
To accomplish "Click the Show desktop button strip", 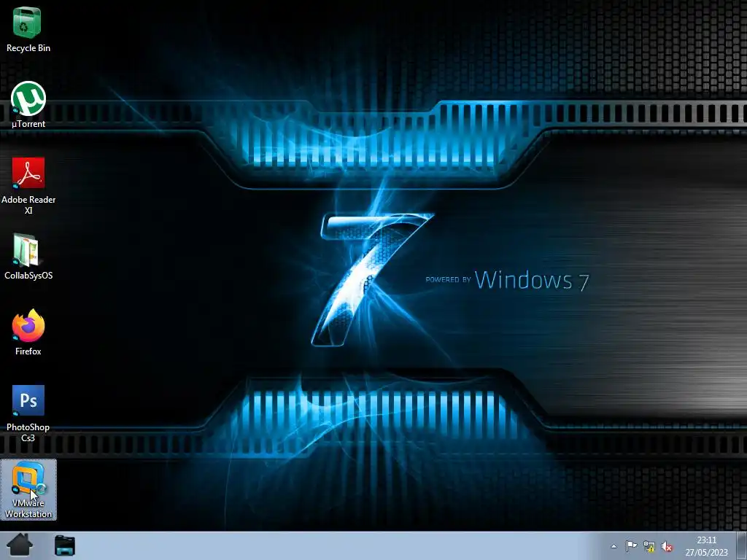I will (741, 545).
